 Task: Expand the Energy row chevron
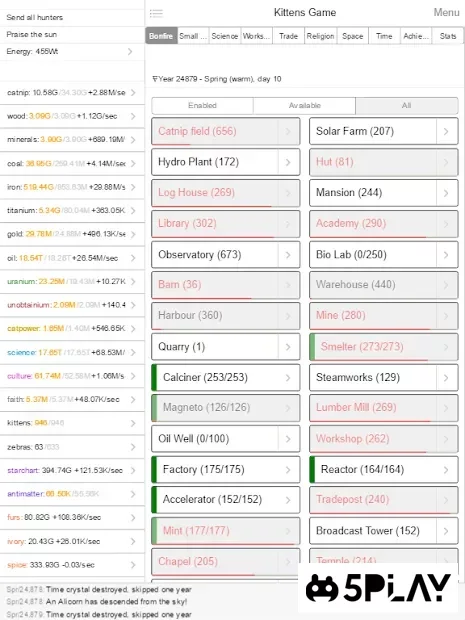pos(130,51)
